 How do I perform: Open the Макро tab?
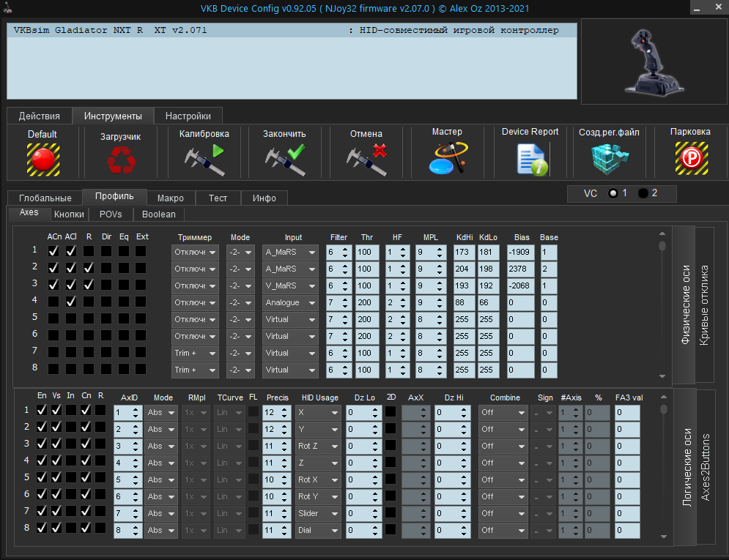tap(170, 198)
